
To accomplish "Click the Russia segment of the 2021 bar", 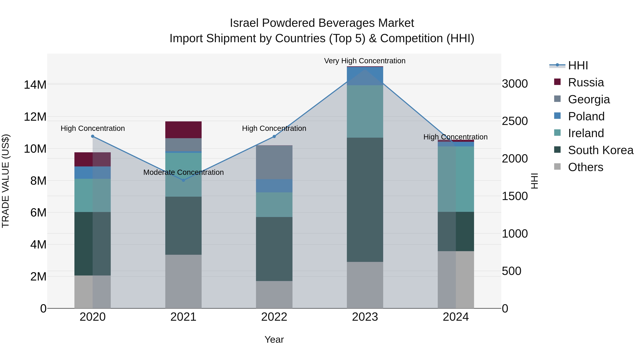I will (183, 130).
